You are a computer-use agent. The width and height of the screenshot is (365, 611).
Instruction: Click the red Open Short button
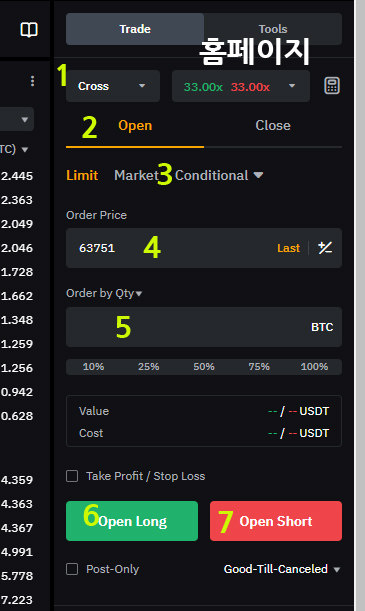276,521
